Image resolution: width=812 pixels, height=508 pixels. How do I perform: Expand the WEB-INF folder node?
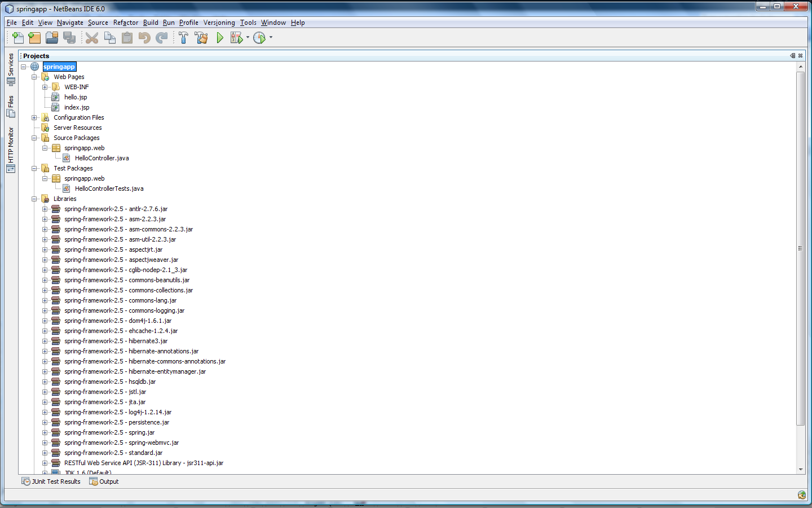tap(45, 87)
